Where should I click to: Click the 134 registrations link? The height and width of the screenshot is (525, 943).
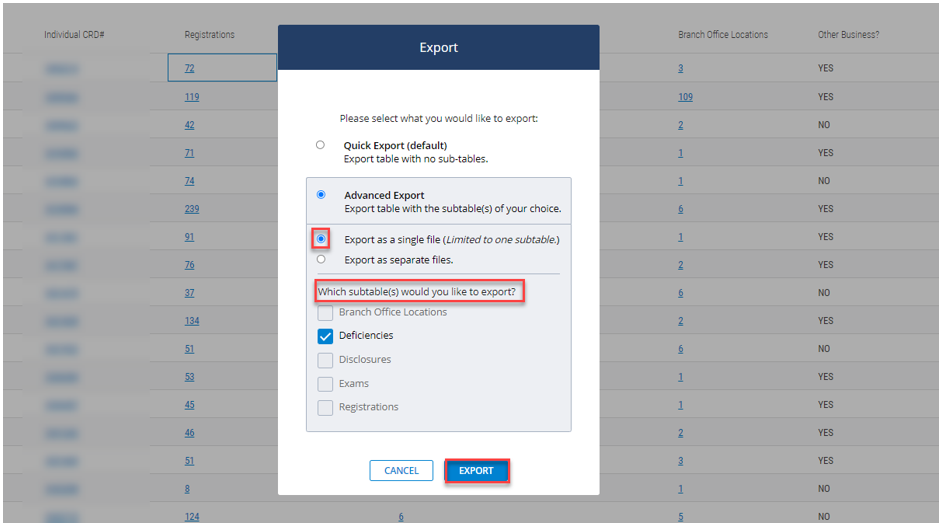click(191, 321)
